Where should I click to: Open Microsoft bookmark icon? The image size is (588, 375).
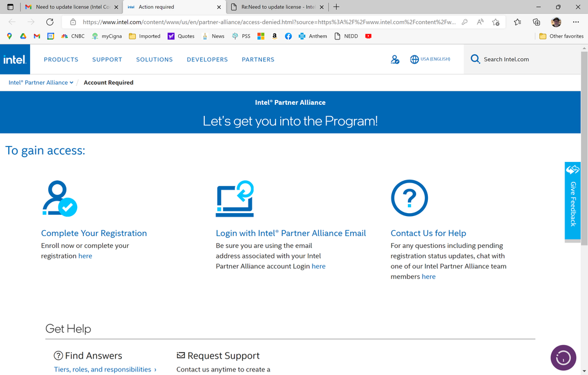261,36
